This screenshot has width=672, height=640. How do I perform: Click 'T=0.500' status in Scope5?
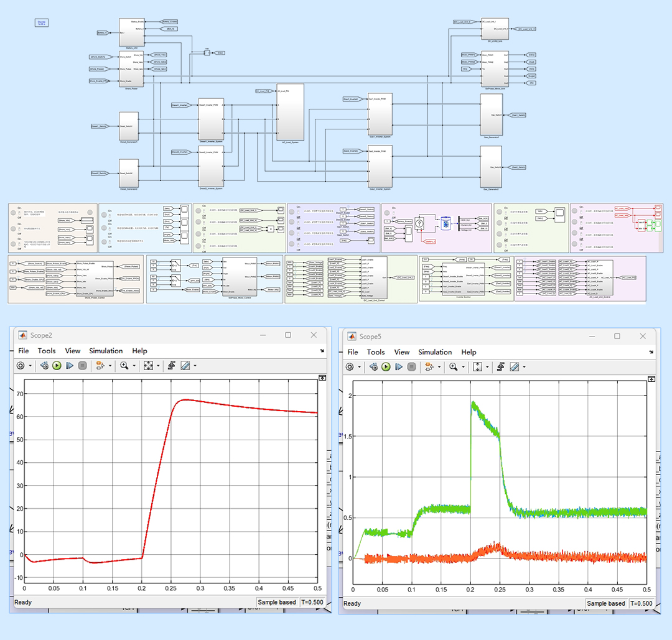click(x=641, y=603)
